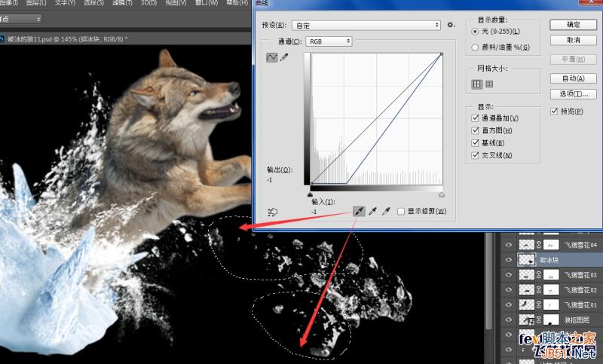
Task: Toggle the 预览 preview checkbox
Action: click(x=554, y=111)
